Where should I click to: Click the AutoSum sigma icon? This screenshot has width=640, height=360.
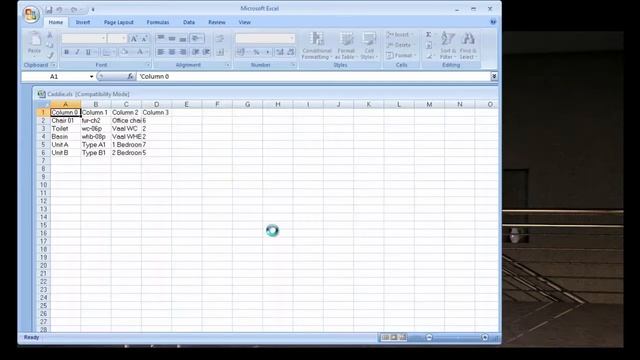coord(429,35)
